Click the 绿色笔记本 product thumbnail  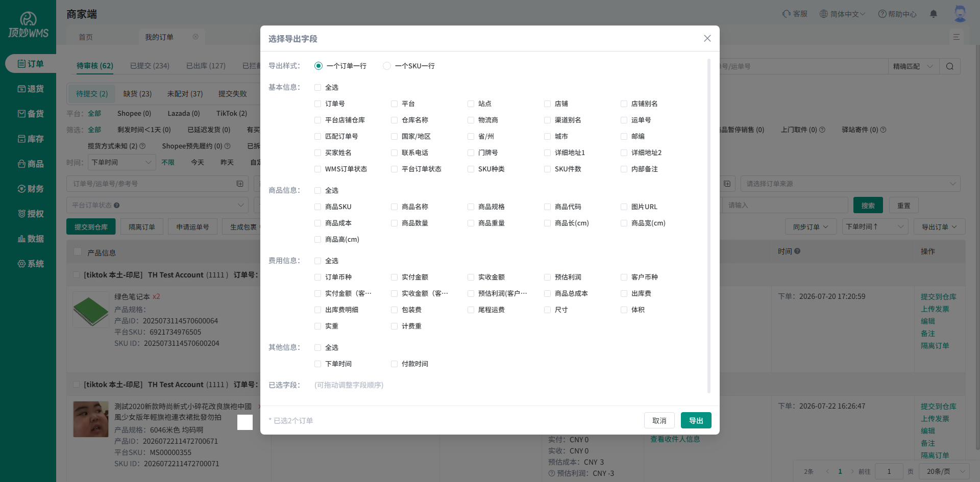(x=91, y=309)
